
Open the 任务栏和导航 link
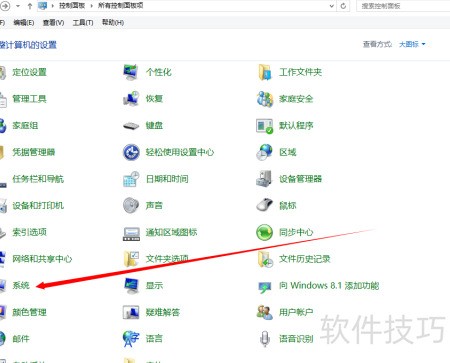click(x=38, y=179)
